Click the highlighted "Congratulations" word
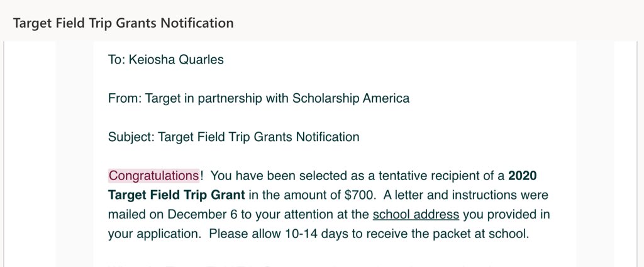Screen dimensions: 644x267 click(154, 176)
